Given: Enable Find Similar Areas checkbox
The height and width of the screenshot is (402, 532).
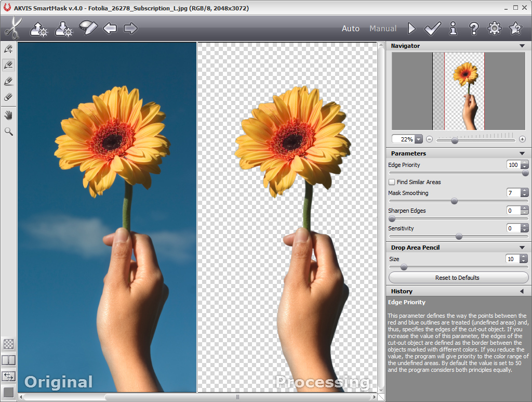Looking at the screenshot, I should click(392, 182).
